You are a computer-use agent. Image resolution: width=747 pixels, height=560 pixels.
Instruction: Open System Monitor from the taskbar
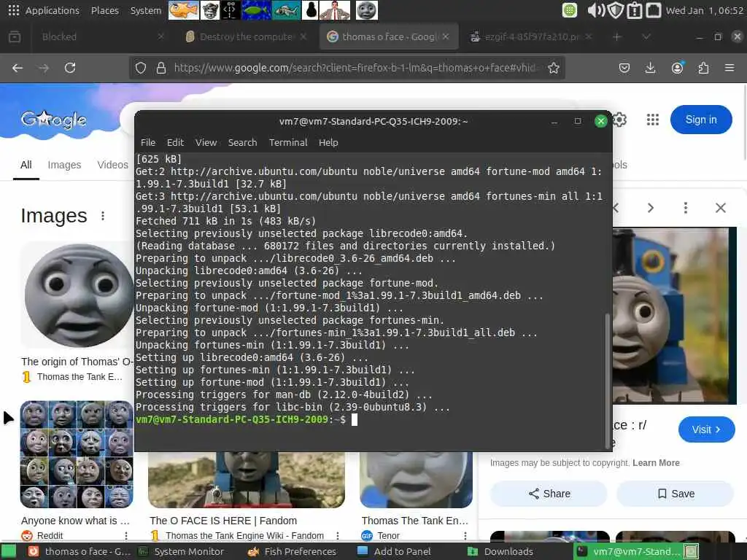click(182, 551)
